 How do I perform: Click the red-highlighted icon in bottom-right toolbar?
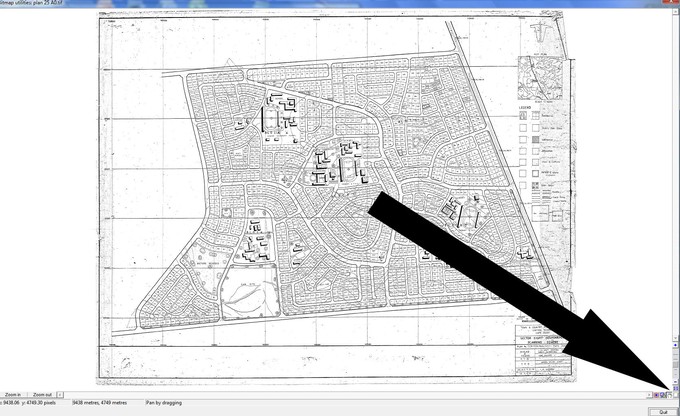[656, 395]
